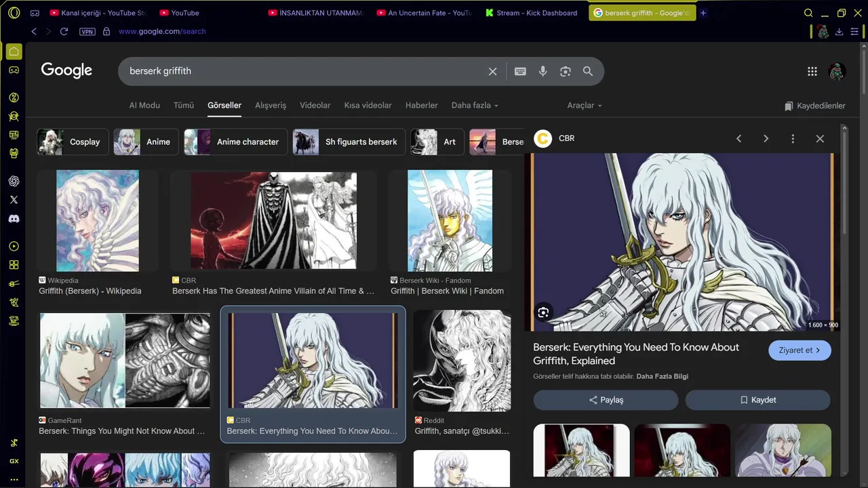Reload the page
Image resolution: width=868 pixels, height=488 pixels.
click(64, 31)
